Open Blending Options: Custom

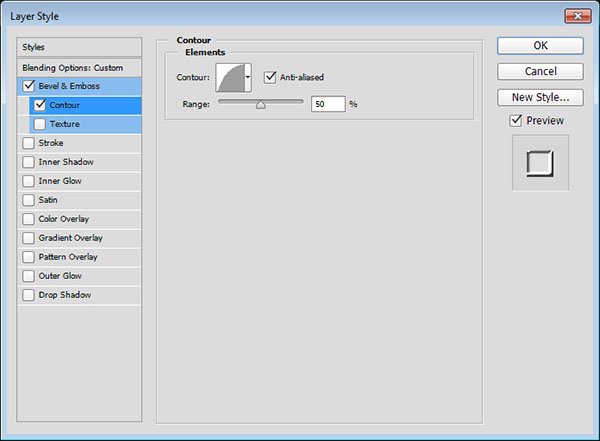(x=79, y=68)
